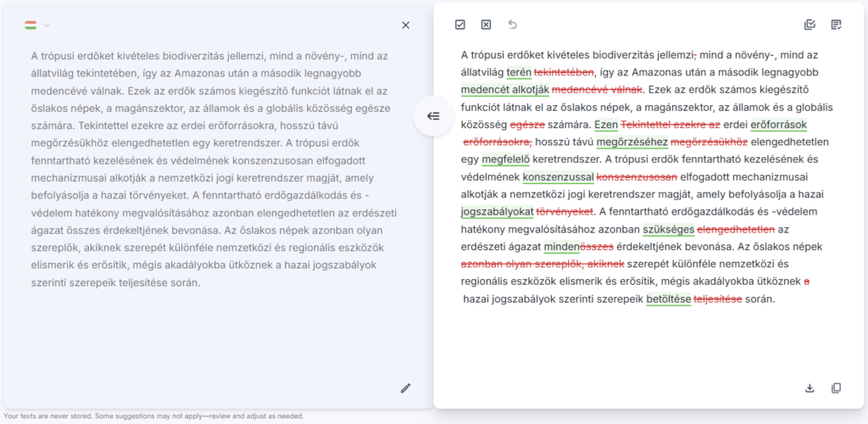Open the Hungarian flag language dropdown
868x424 pixels.
(36, 25)
